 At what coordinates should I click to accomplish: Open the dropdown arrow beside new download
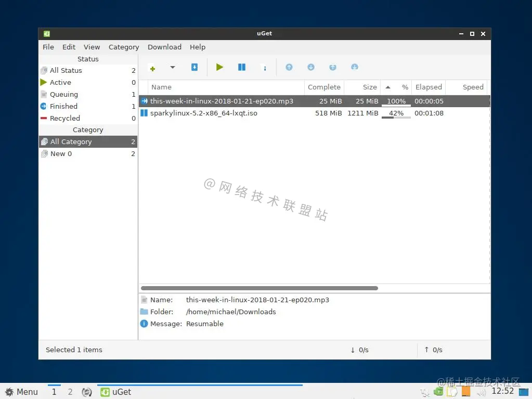click(172, 67)
